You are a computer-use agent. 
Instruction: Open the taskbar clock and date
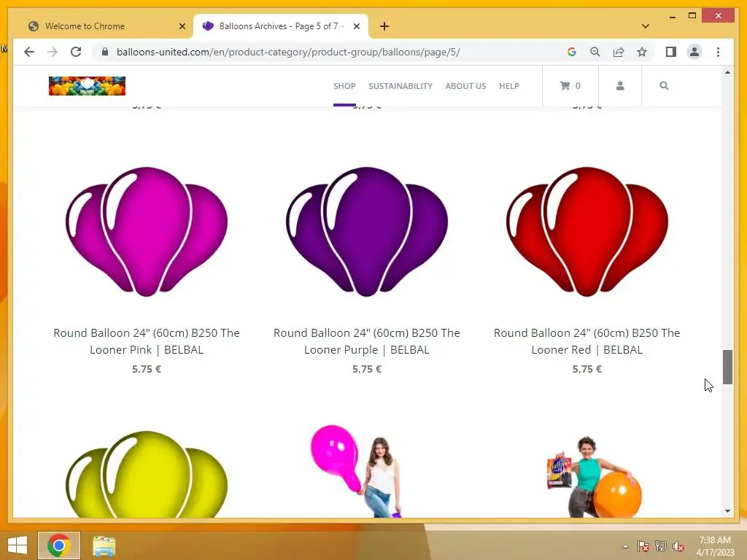[715, 546]
